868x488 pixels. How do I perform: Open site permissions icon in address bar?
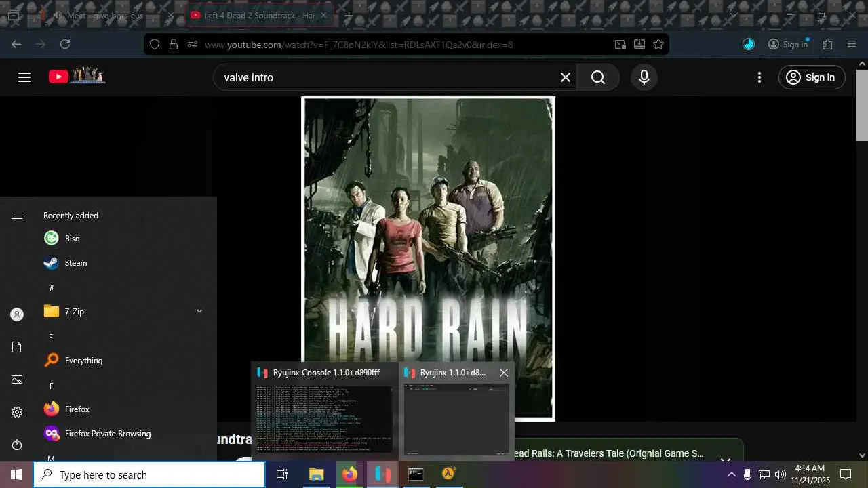pyautogui.click(x=193, y=44)
